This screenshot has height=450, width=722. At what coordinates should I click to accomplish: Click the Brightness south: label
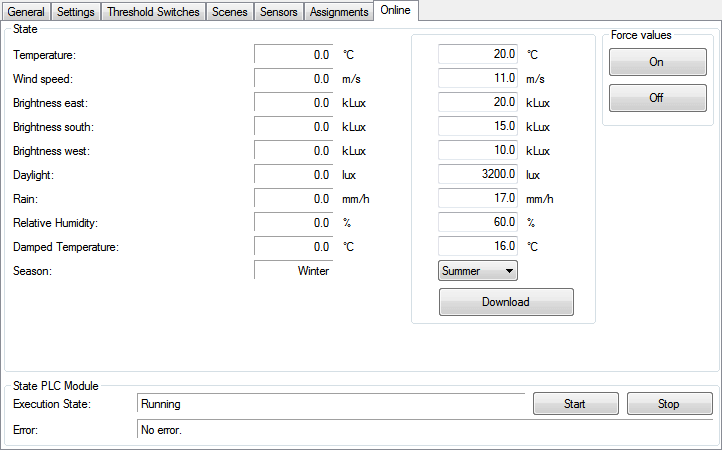click(53, 127)
